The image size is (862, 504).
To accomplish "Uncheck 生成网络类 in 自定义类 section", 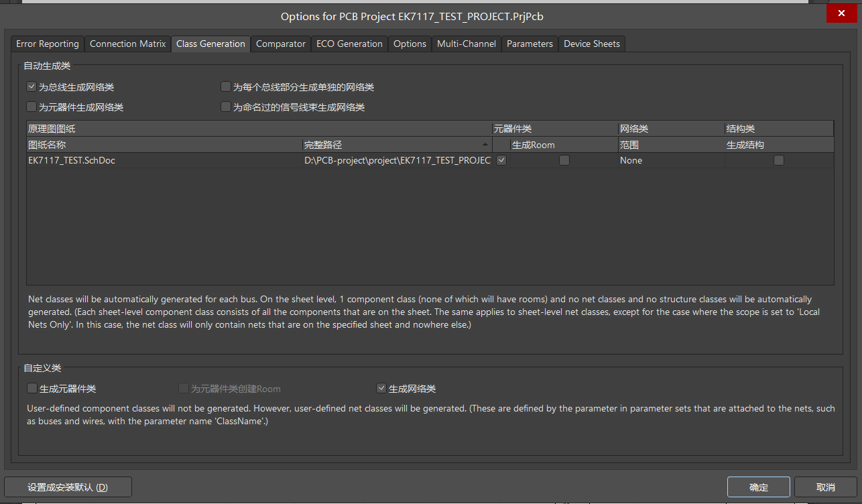I will coord(381,388).
